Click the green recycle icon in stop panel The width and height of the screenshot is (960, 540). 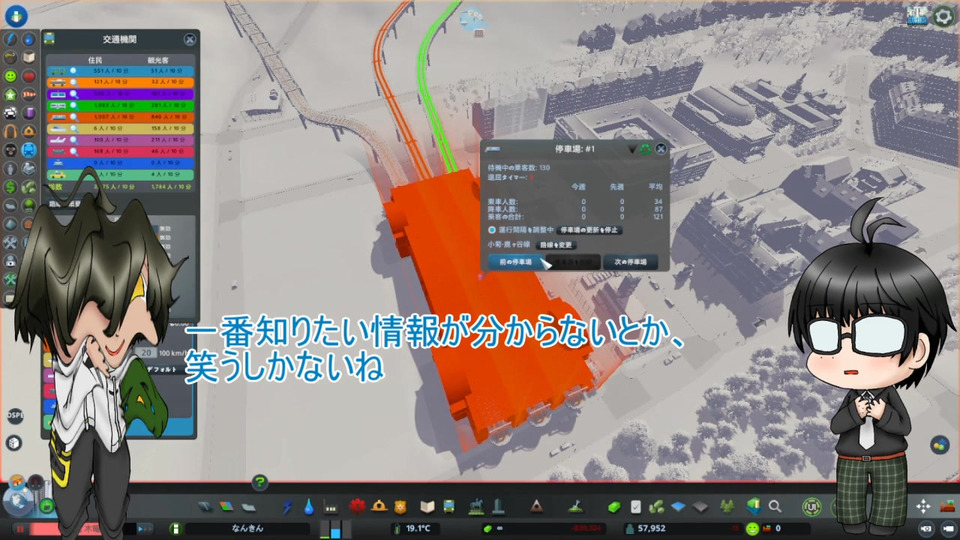[x=646, y=149]
